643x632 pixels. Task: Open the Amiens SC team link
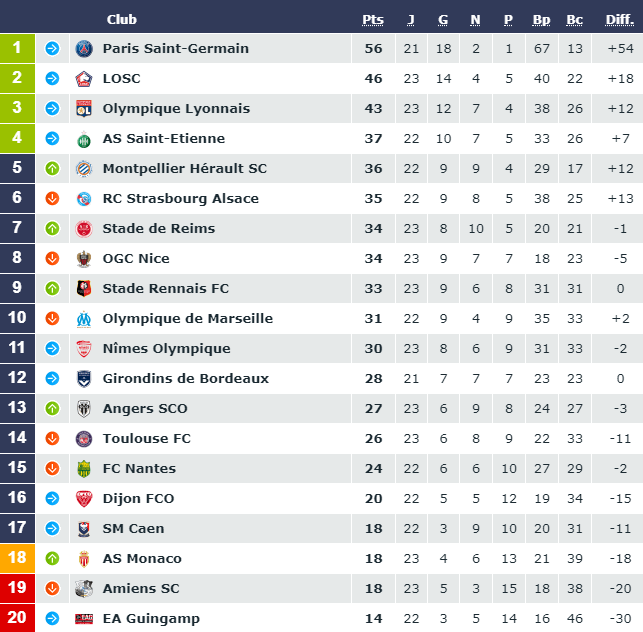pyautogui.click(x=141, y=589)
